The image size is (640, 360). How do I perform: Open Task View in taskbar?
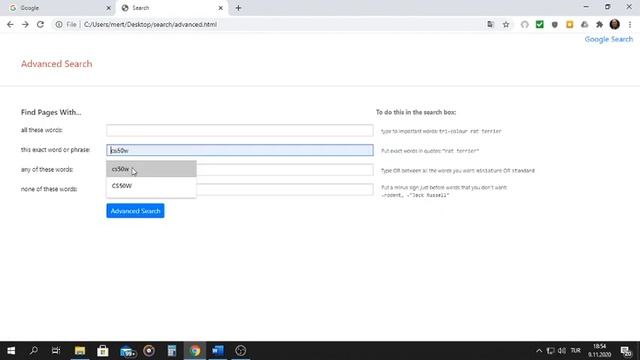[56, 351]
